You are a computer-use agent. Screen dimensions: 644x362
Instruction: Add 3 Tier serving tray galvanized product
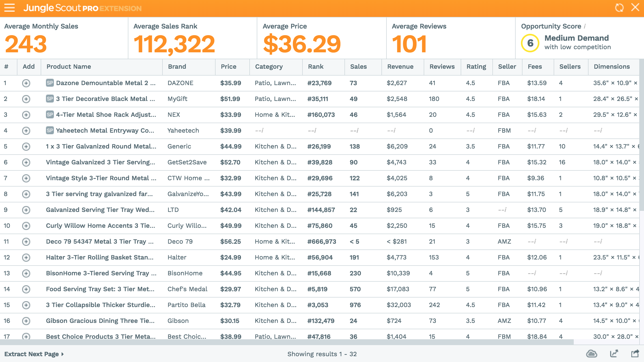pyautogui.click(x=26, y=194)
